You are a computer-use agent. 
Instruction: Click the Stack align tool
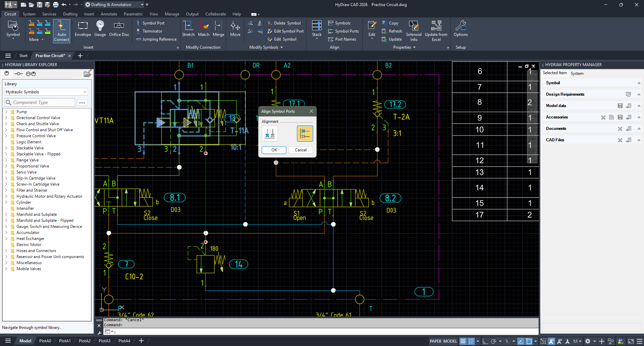(316, 30)
